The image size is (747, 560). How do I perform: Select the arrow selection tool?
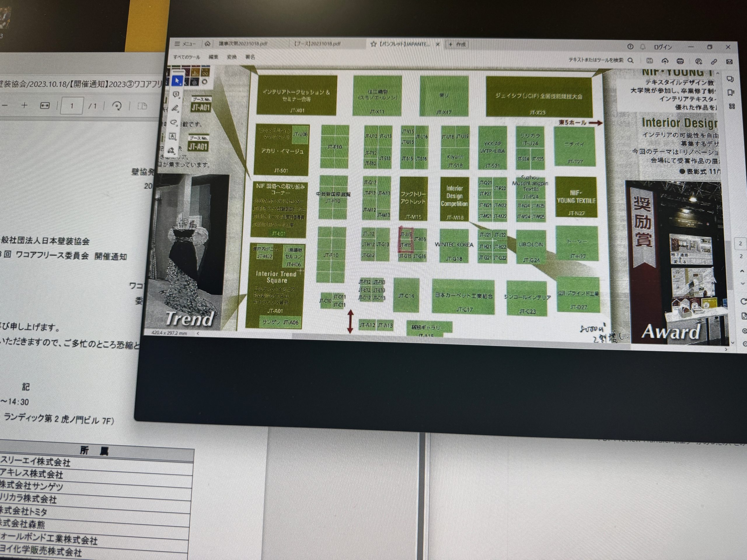(177, 81)
